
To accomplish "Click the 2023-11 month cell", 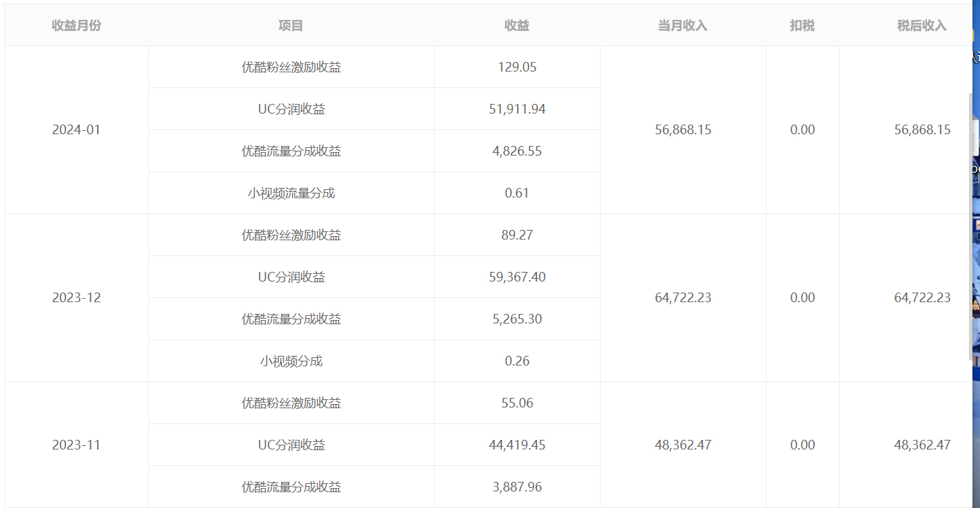I will (x=76, y=445).
